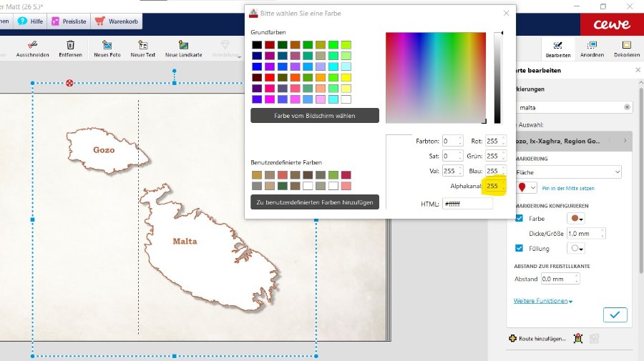The height and width of the screenshot is (361, 644).
Task: Click inside the color spectrum field
Action: click(435, 77)
